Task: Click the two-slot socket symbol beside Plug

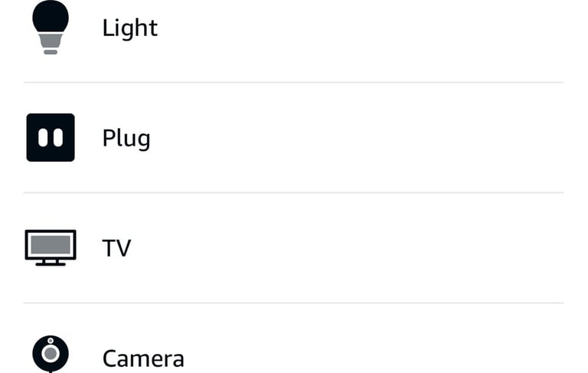Action: [51, 138]
